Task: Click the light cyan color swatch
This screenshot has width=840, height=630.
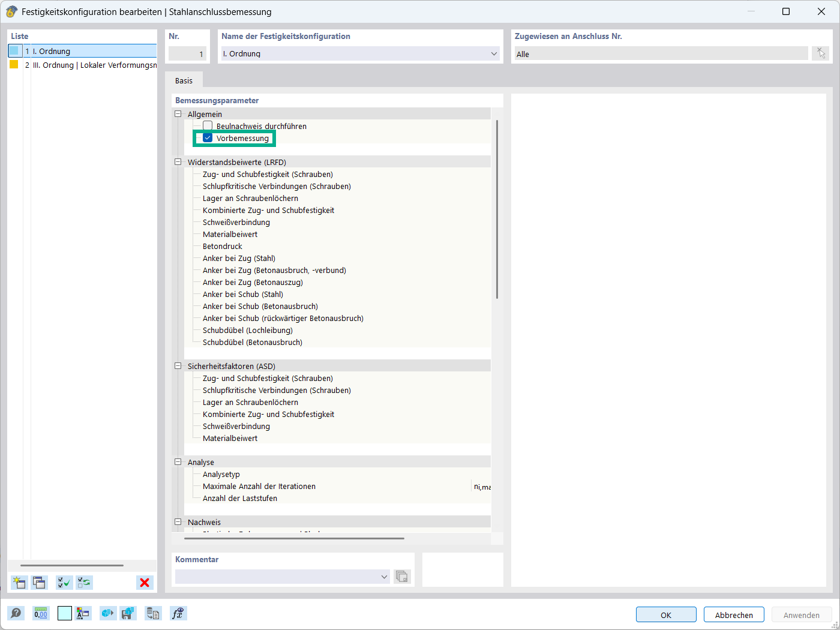Action: (x=65, y=614)
